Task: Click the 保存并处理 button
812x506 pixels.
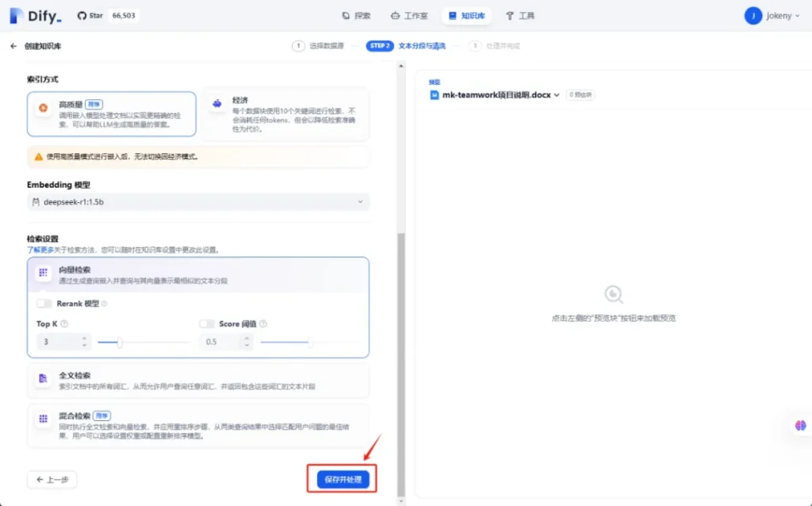Action: 343,480
